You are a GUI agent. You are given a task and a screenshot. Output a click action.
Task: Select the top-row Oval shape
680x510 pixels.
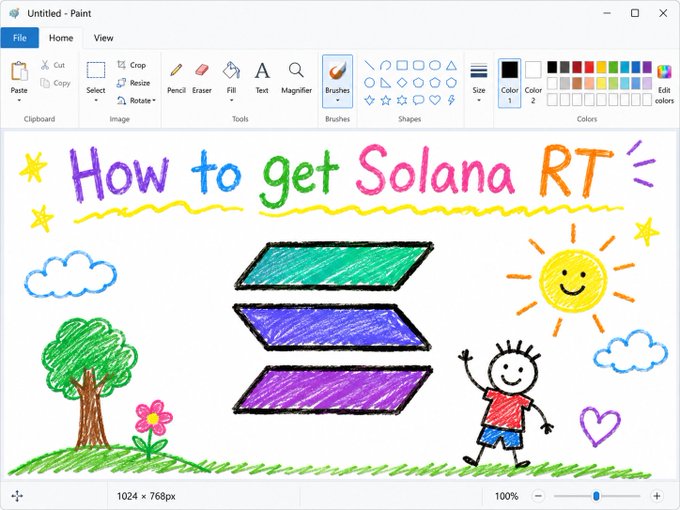[435, 65]
